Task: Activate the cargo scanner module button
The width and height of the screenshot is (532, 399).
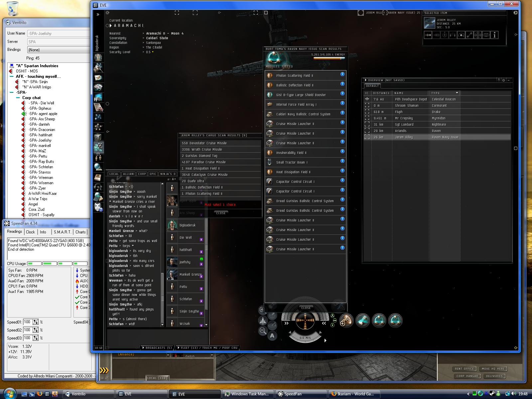Action: (x=362, y=321)
